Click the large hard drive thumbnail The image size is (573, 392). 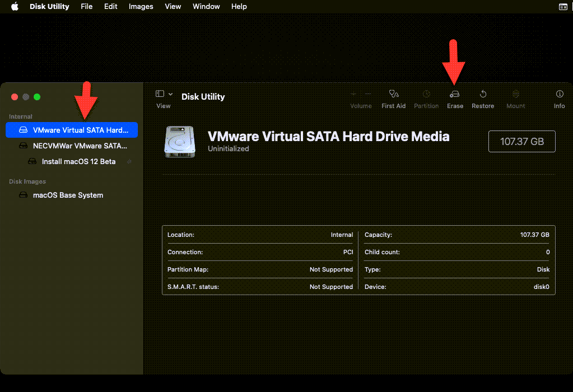point(180,140)
